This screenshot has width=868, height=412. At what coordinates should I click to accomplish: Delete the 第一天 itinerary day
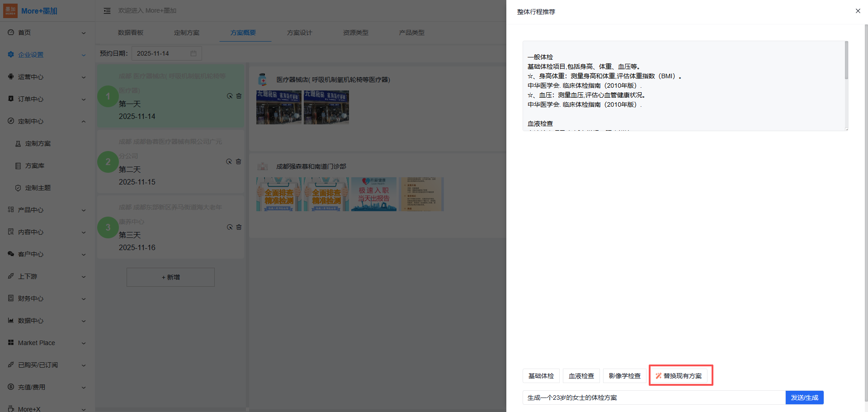pos(239,96)
